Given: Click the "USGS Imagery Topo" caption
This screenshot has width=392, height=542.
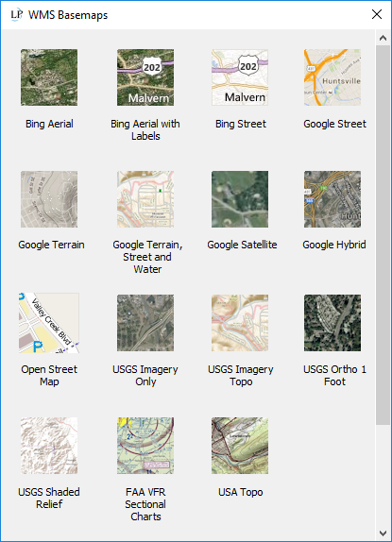Looking at the screenshot, I should (241, 376).
